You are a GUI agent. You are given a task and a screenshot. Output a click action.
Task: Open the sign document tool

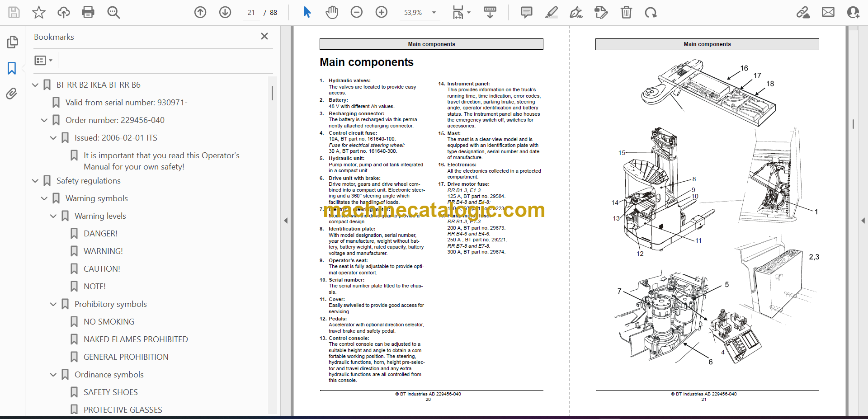coord(576,12)
